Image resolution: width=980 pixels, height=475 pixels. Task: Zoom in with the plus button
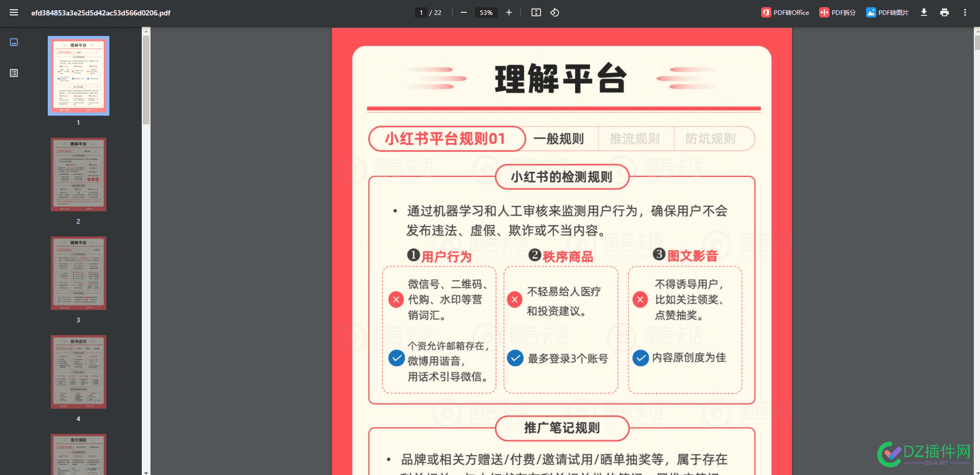509,12
